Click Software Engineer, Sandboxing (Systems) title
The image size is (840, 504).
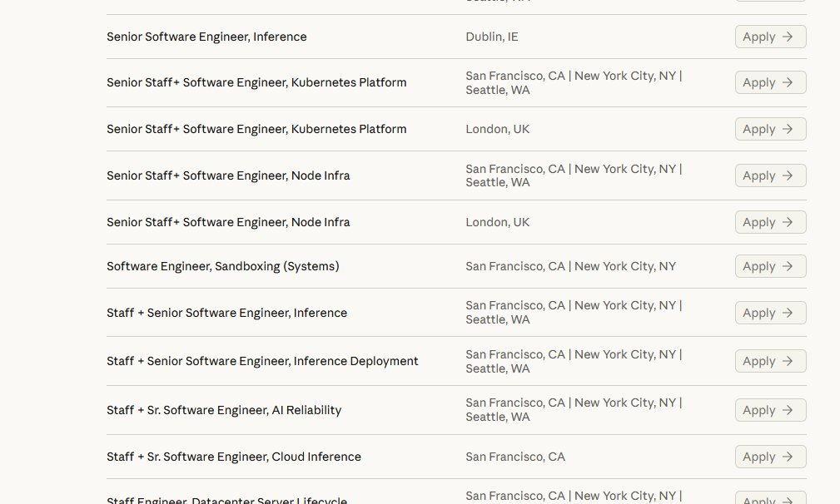[223, 266]
